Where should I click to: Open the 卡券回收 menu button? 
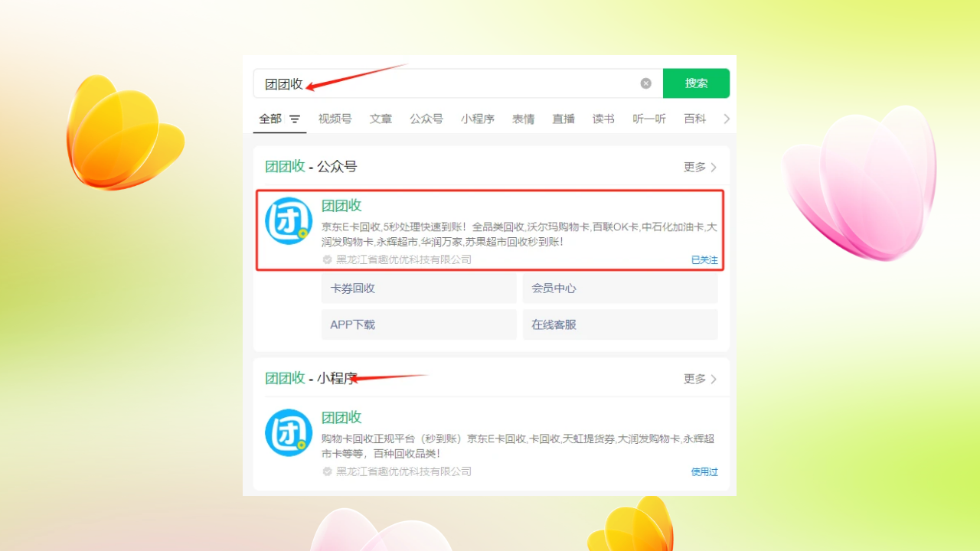click(419, 289)
